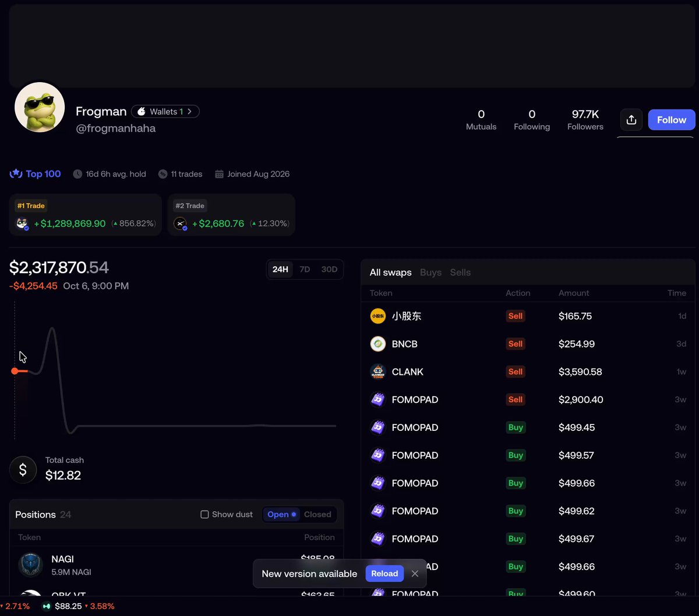Filter swaps to Buys only

pyautogui.click(x=431, y=272)
